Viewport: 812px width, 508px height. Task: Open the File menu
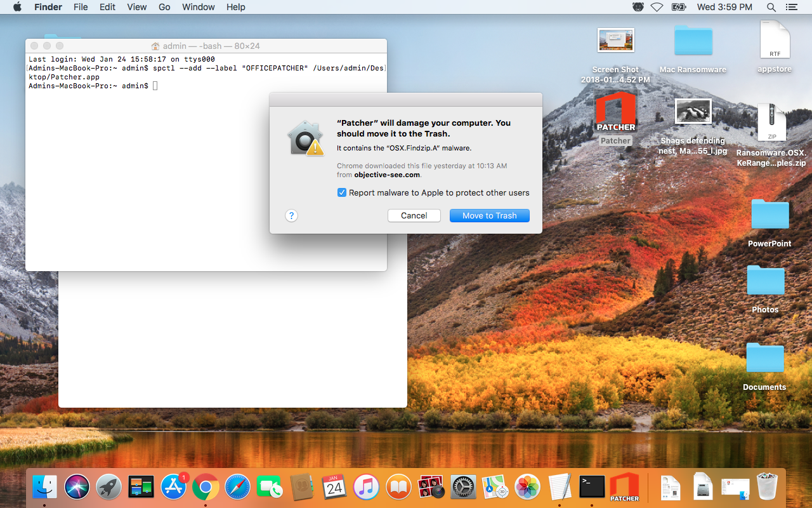(x=81, y=7)
